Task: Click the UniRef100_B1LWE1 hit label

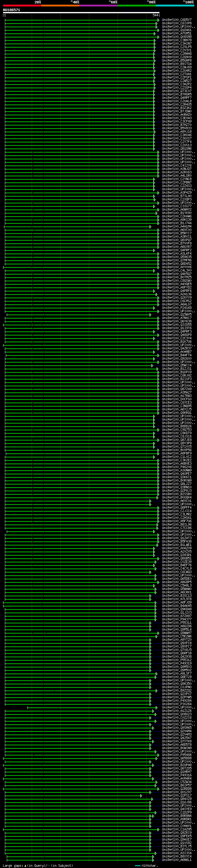Action: click(176, 545)
